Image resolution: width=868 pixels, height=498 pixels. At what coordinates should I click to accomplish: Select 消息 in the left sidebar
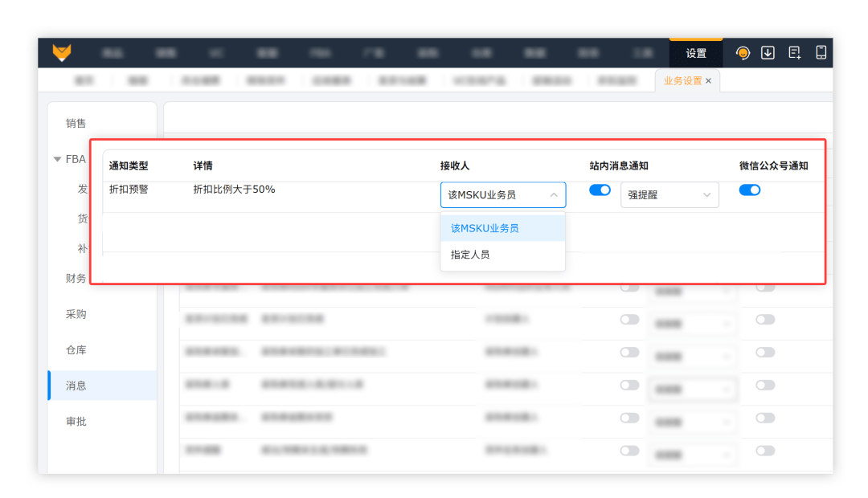click(x=76, y=385)
